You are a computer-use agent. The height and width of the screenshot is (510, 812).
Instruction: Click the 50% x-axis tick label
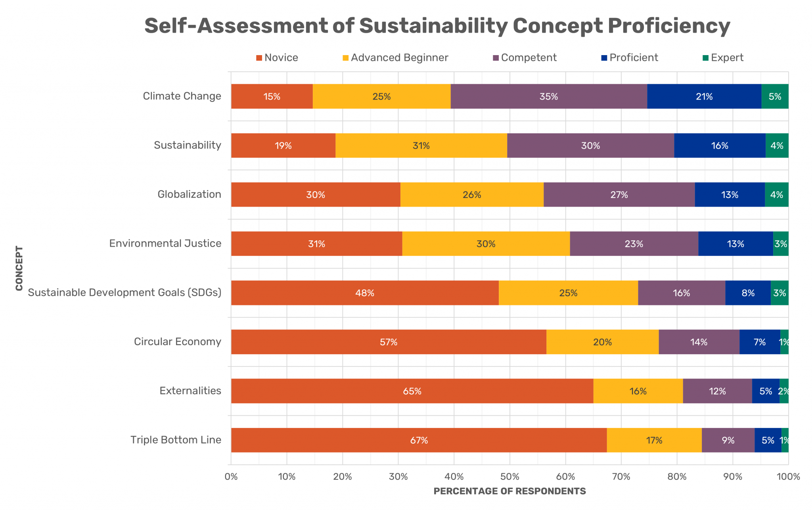pos(509,477)
